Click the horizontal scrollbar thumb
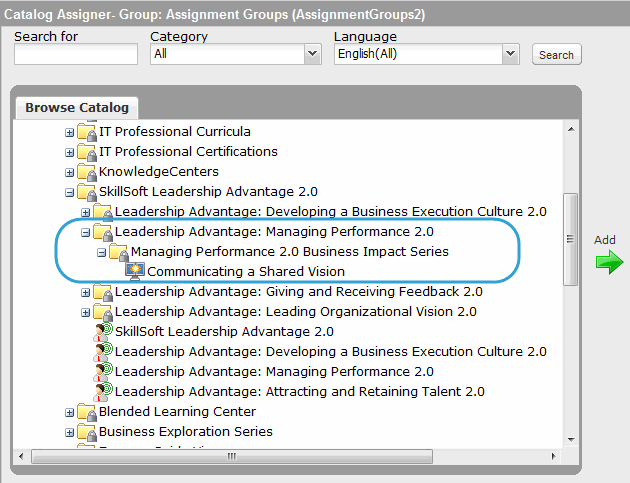Screen dimensions: 630x483 point(232,456)
